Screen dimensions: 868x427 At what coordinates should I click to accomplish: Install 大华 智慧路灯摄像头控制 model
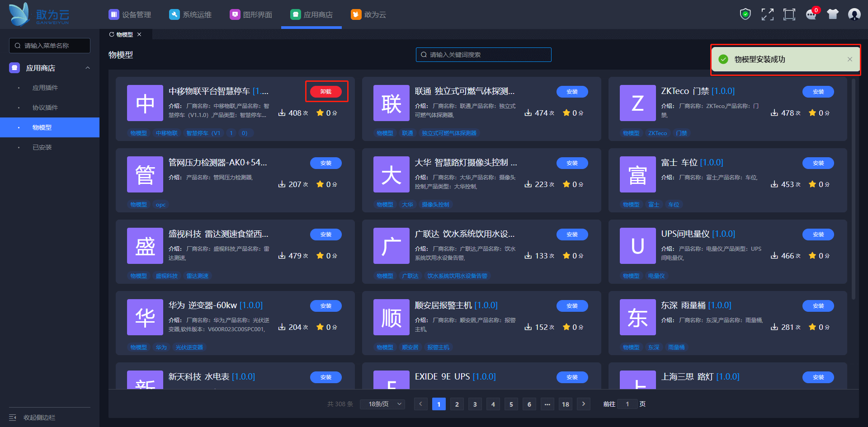572,163
